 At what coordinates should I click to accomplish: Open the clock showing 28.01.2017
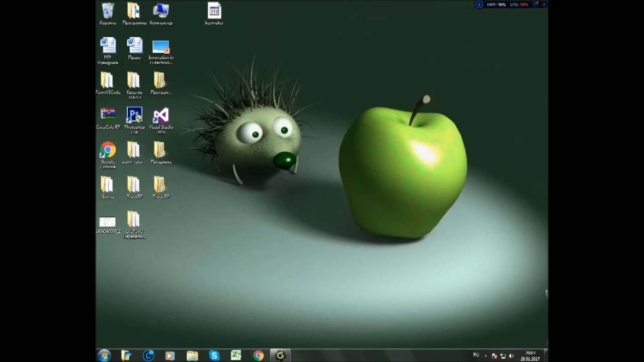point(530,356)
